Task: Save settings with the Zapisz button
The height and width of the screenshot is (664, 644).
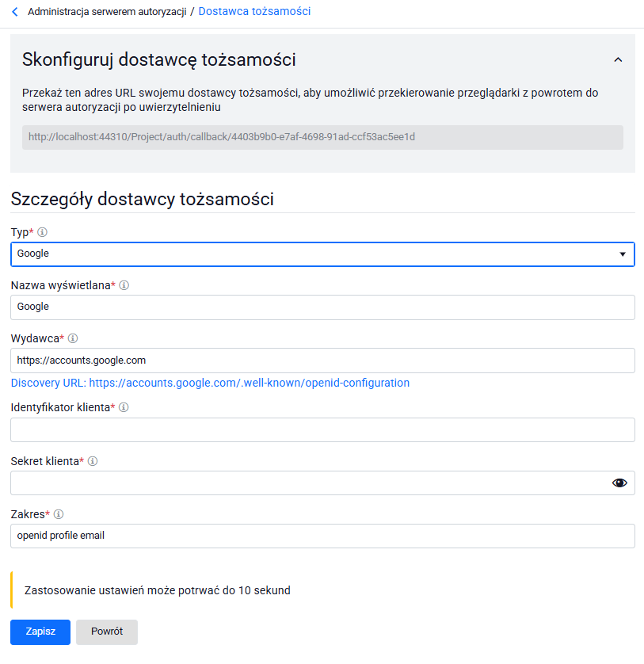Action: tap(40, 632)
